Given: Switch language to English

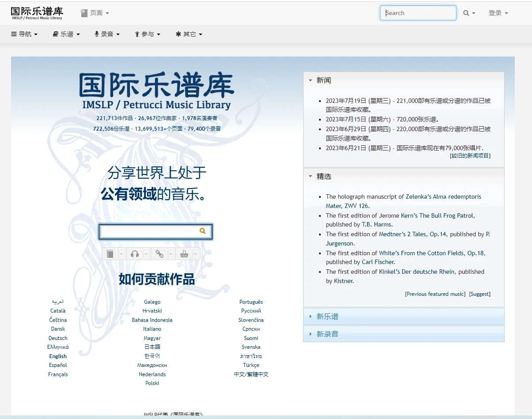Looking at the screenshot, I should pos(58,356).
